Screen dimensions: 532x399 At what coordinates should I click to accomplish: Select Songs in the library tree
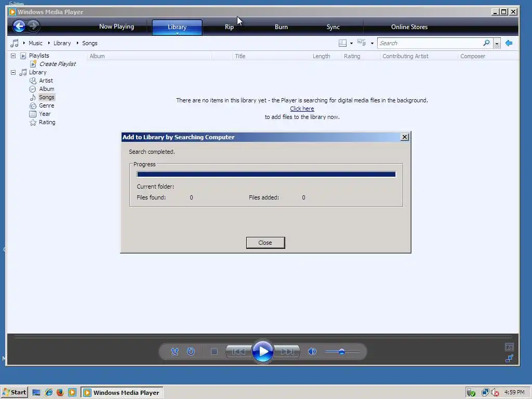click(46, 97)
